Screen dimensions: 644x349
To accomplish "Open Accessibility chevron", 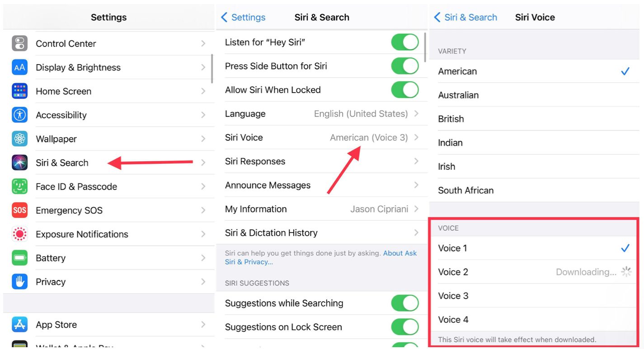I will (203, 115).
